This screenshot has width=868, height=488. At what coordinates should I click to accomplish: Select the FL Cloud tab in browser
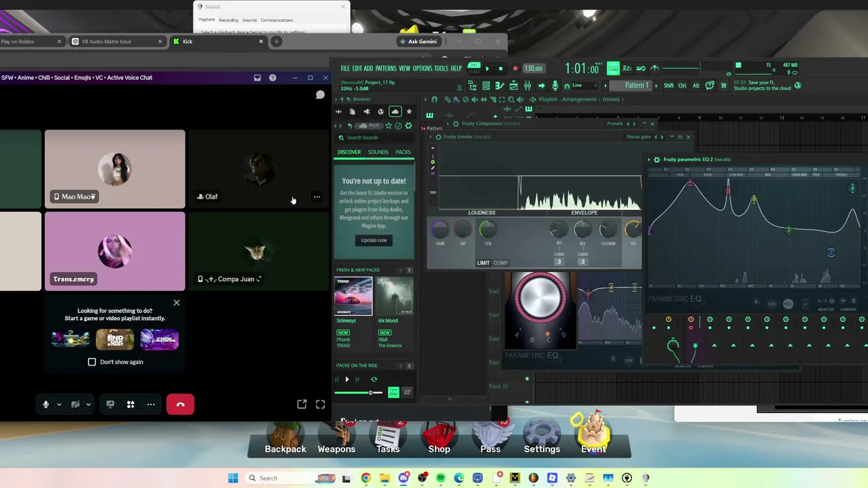coord(395,111)
